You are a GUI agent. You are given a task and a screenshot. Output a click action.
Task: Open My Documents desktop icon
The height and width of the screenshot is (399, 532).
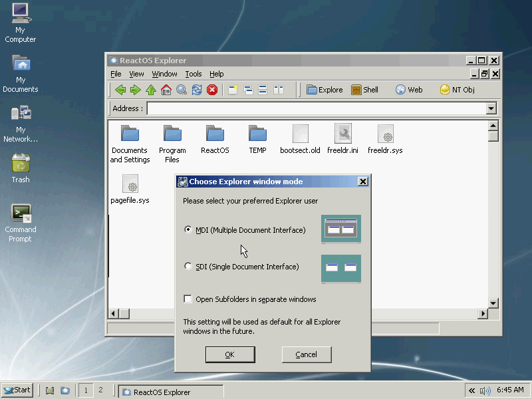[21, 74]
